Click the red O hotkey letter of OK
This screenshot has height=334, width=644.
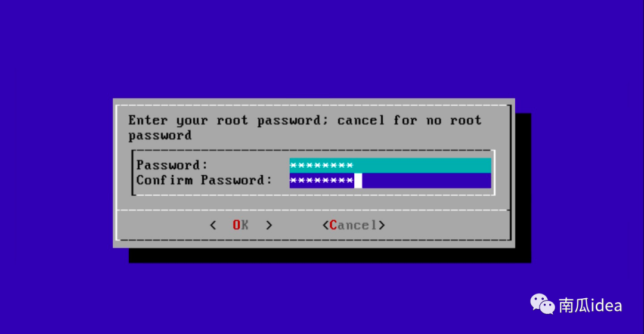pyautogui.click(x=237, y=225)
